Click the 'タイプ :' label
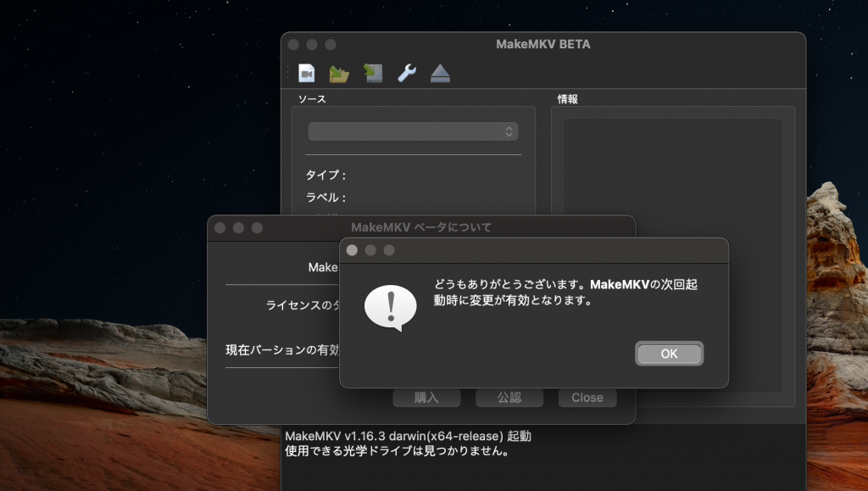Viewport: 868px width, 491px height. pyautogui.click(x=325, y=175)
